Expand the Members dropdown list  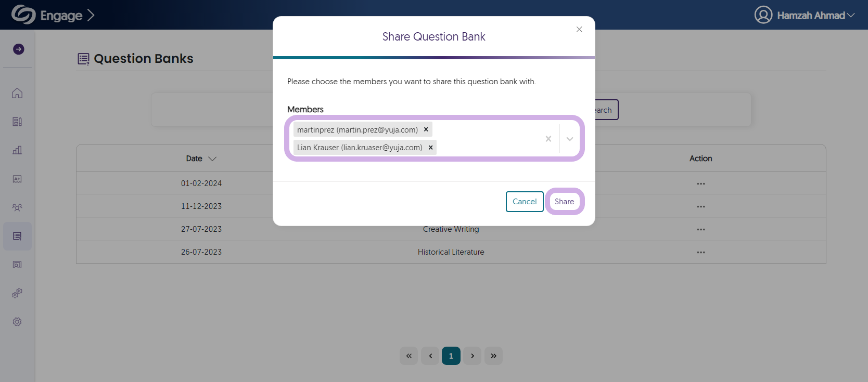(570, 139)
